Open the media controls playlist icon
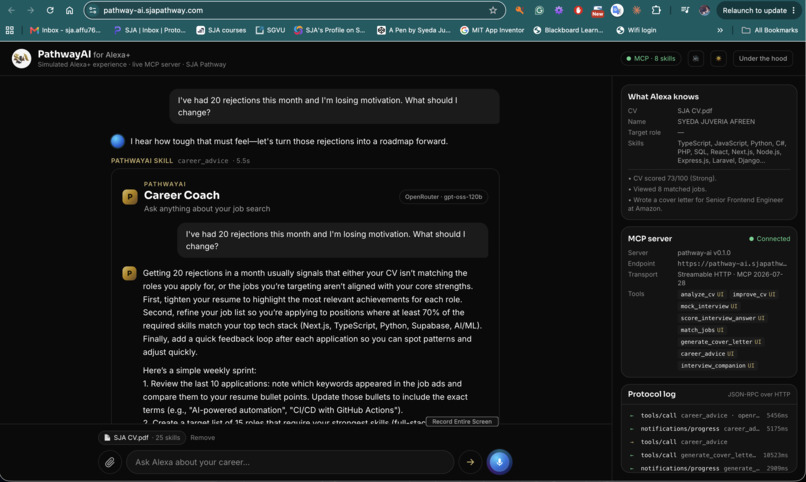Viewport: 806px width, 482px height. tap(685, 10)
